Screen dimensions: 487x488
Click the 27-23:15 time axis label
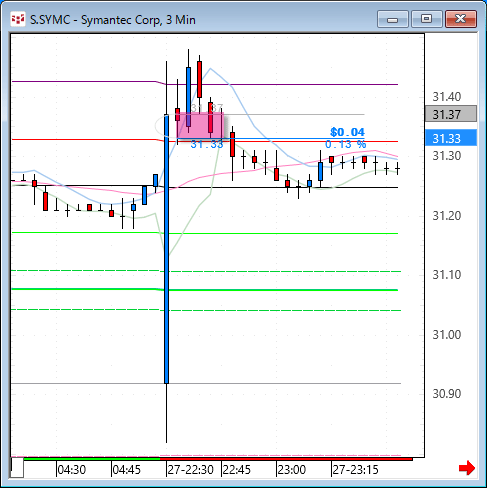tap(356, 470)
